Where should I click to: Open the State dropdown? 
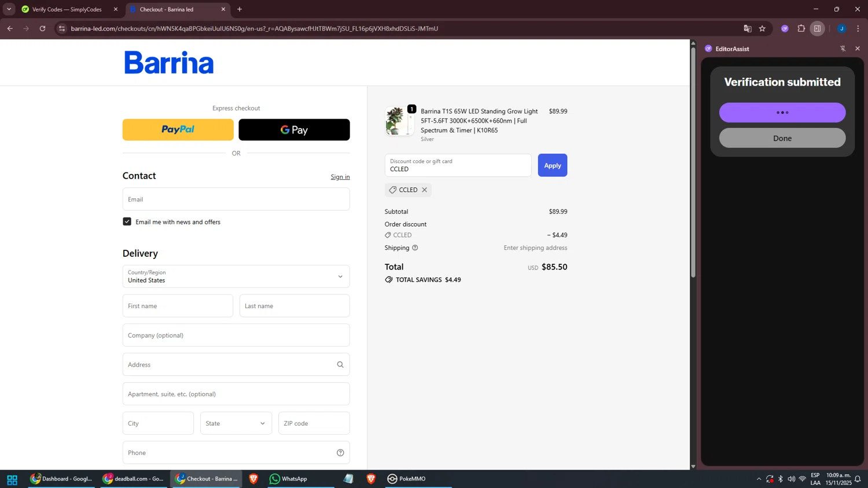point(236,423)
